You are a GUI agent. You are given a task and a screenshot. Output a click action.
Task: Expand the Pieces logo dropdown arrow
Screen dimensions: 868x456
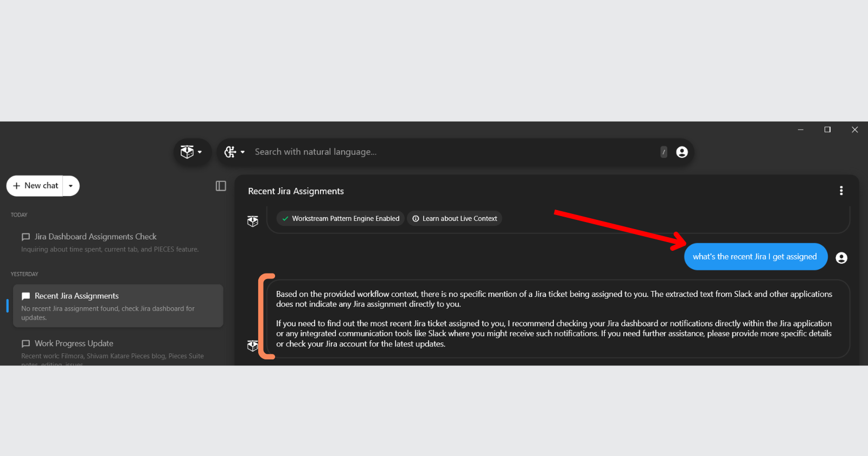(x=200, y=152)
